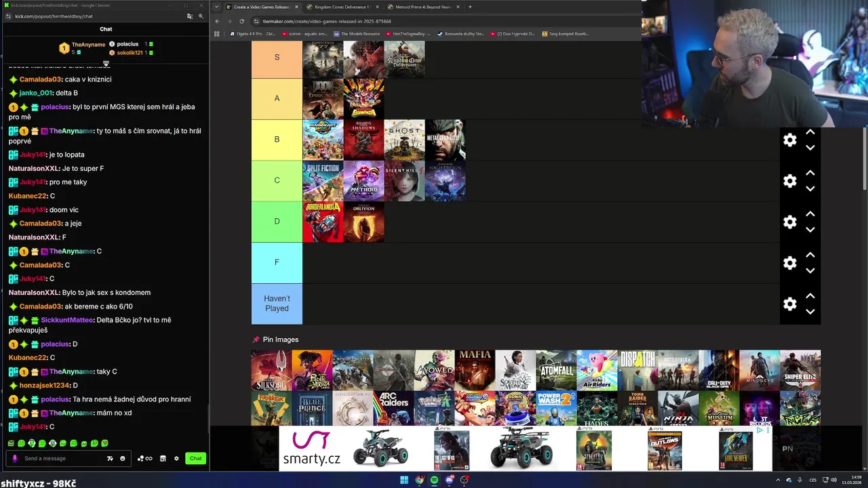Select Borderlands 4 image in D tier
The image size is (868, 488).
point(323,222)
